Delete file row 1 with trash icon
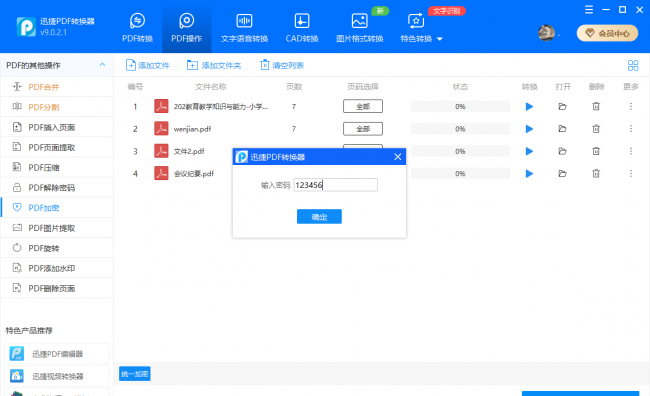The width and height of the screenshot is (650, 396). [x=596, y=107]
